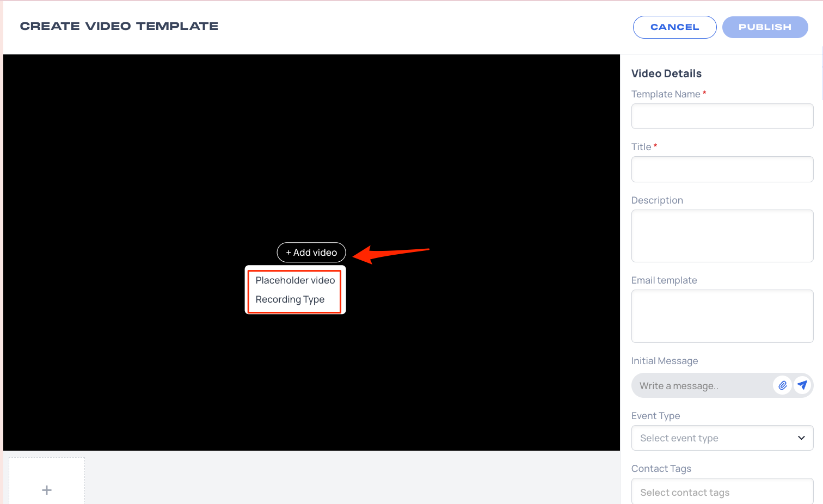Click the plus icon to add a scene
This screenshot has width=823, height=504.
pyautogui.click(x=47, y=490)
